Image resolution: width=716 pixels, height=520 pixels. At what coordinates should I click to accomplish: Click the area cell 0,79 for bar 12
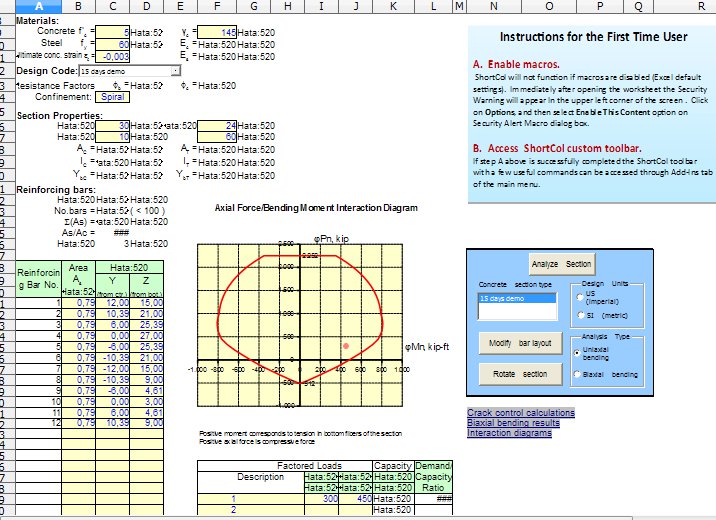tap(79, 423)
